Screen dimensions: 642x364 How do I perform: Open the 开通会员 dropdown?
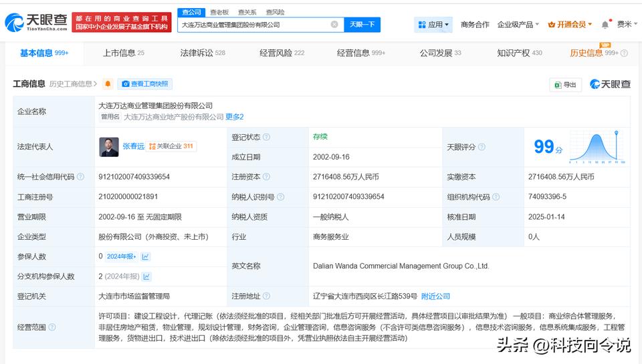[570, 25]
